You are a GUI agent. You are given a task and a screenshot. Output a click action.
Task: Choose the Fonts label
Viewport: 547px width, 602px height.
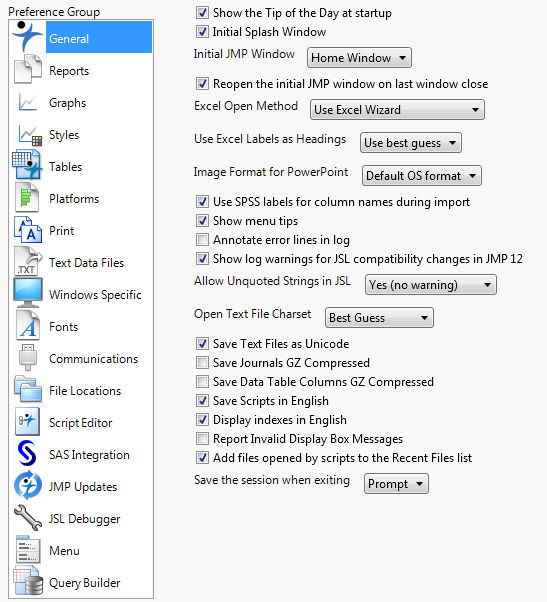64,327
